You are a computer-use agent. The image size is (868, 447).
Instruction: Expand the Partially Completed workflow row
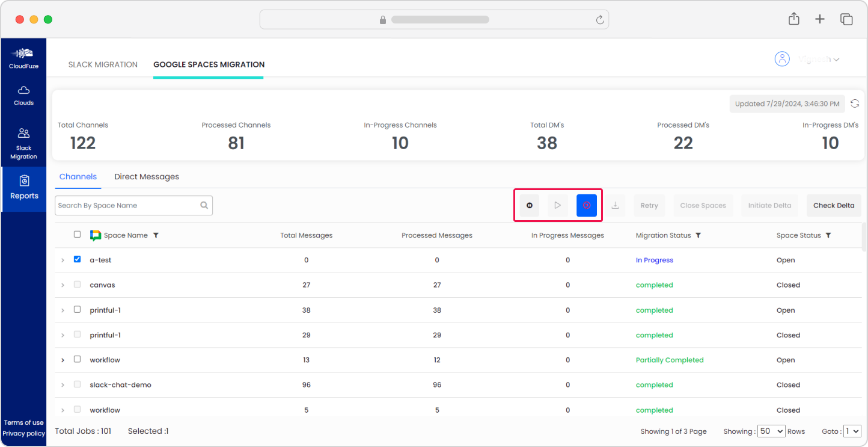[x=63, y=360]
